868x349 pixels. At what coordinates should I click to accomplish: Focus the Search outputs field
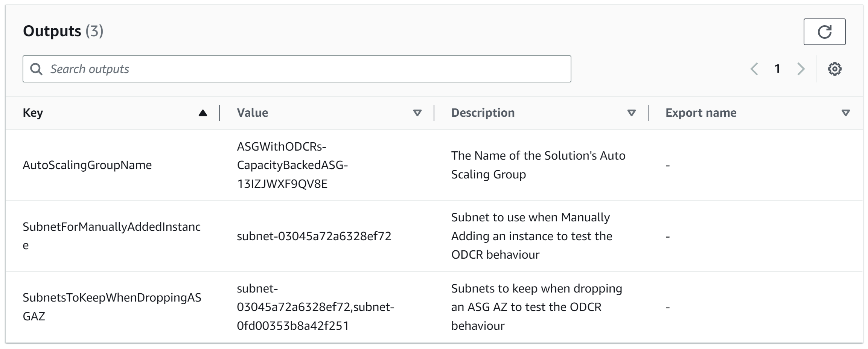pyautogui.click(x=301, y=69)
